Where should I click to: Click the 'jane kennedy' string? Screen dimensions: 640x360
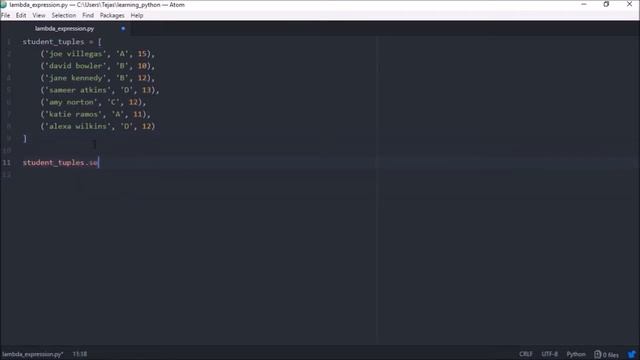[x=77, y=78]
